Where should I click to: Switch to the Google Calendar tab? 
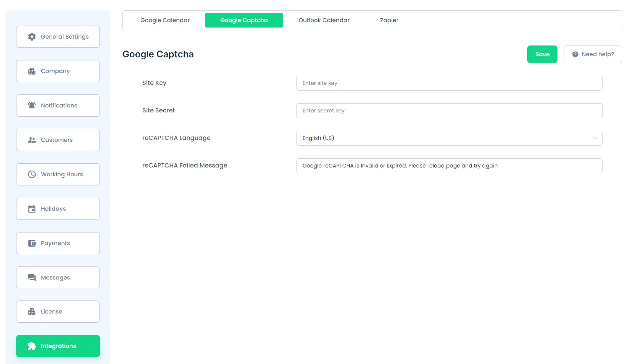pyautogui.click(x=165, y=20)
